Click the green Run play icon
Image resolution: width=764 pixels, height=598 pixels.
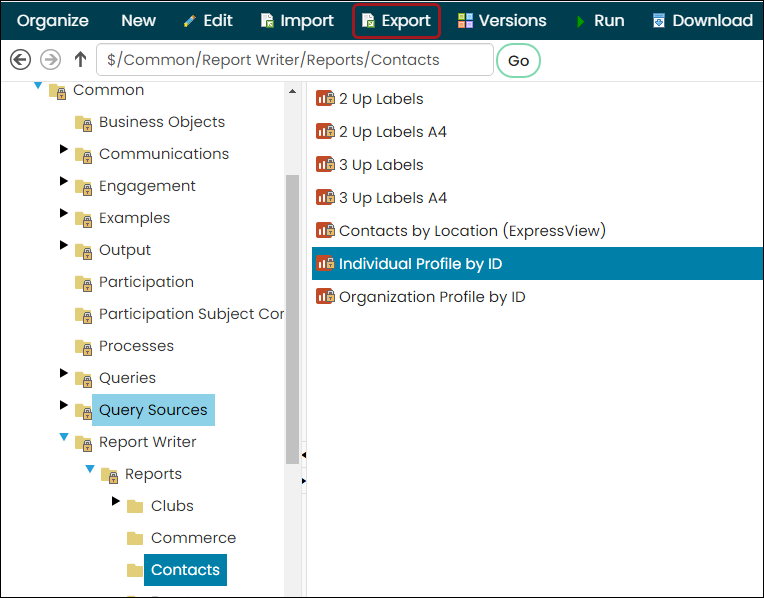(x=580, y=21)
